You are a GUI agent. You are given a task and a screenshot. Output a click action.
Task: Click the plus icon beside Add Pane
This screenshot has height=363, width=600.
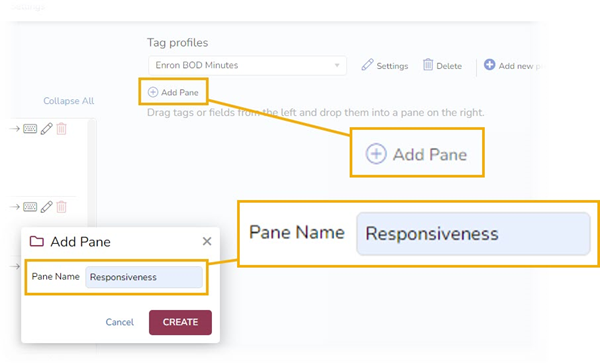click(153, 92)
